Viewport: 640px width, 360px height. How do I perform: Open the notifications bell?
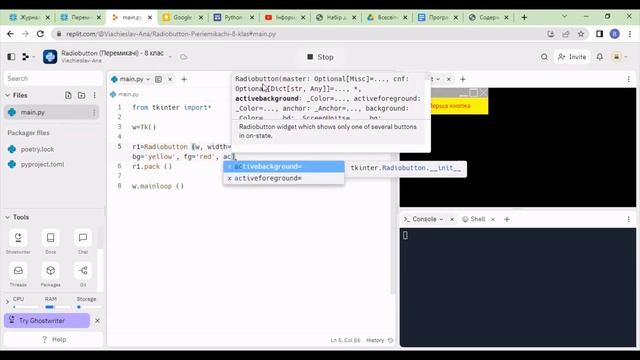pyautogui.click(x=599, y=57)
